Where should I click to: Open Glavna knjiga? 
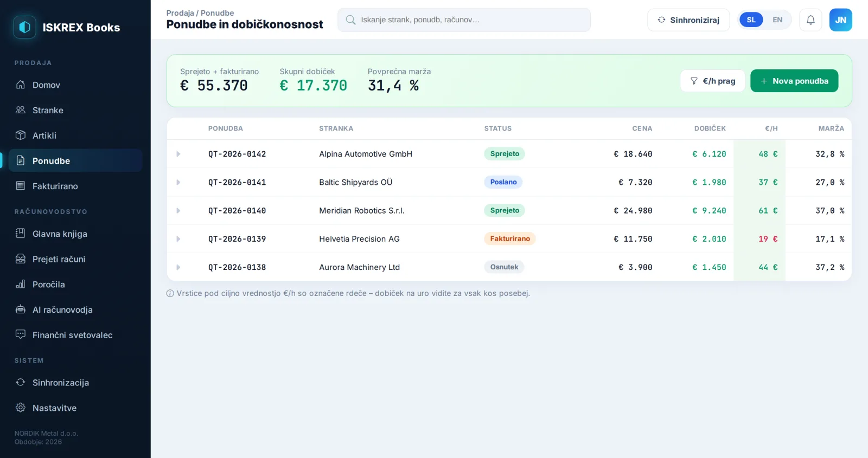tap(75, 234)
